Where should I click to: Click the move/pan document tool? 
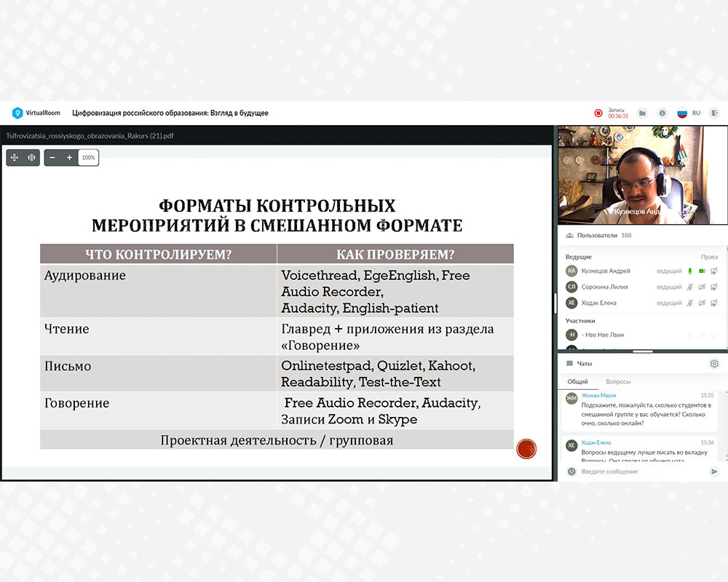click(15, 157)
